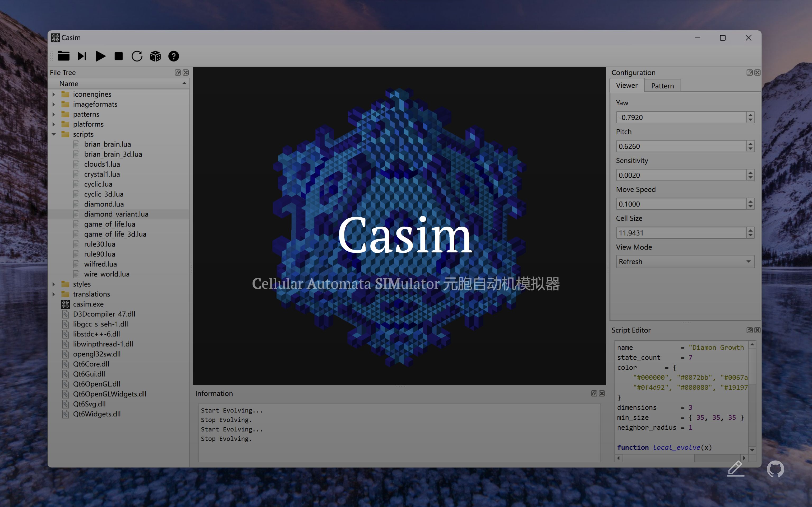Click the Cell Size input field
The image size is (812, 507).
click(681, 233)
